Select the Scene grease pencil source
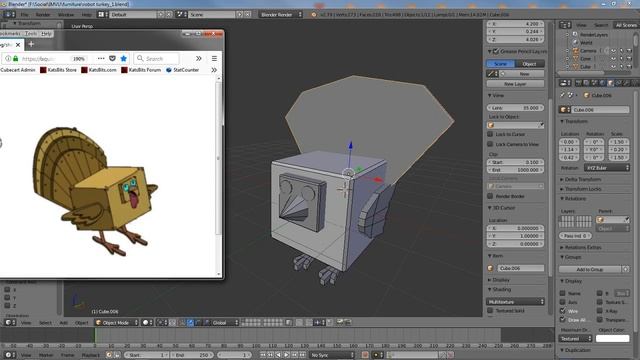The height and width of the screenshot is (360, 640). click(501, 64)
